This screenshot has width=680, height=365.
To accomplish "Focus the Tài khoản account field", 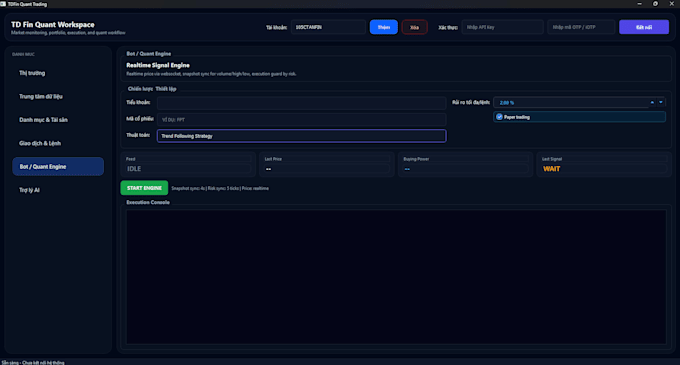I will (x=328, y=27).
